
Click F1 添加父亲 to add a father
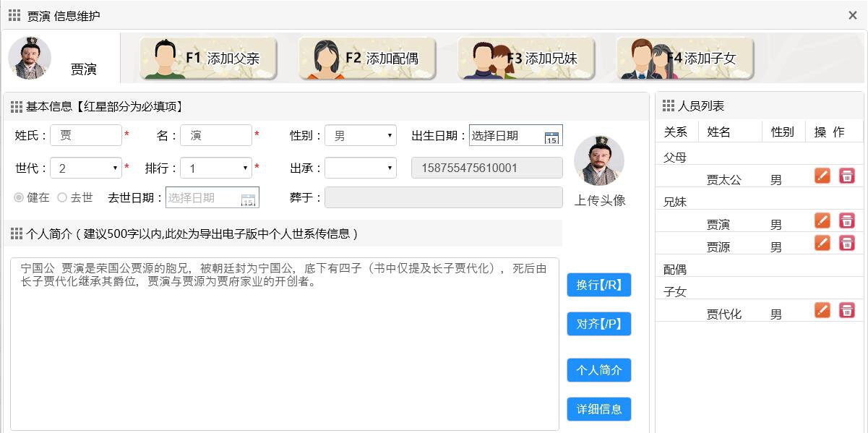[x=208, y=56]
